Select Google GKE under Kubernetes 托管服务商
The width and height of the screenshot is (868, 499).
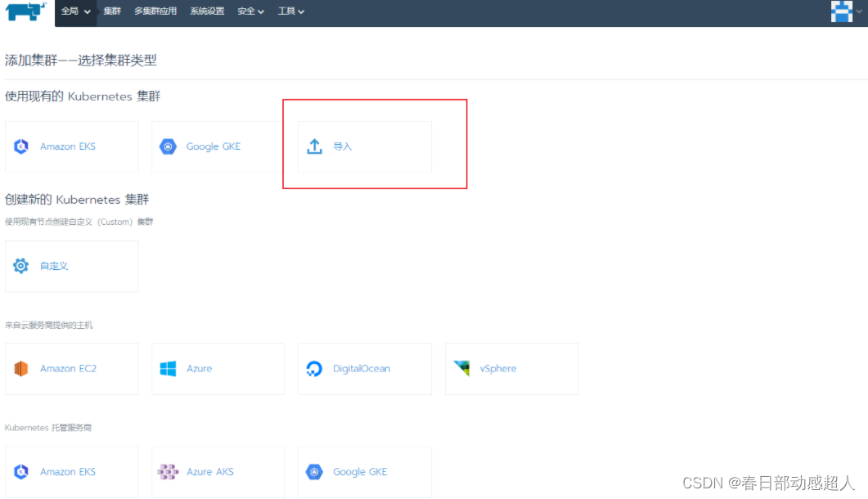360,472
